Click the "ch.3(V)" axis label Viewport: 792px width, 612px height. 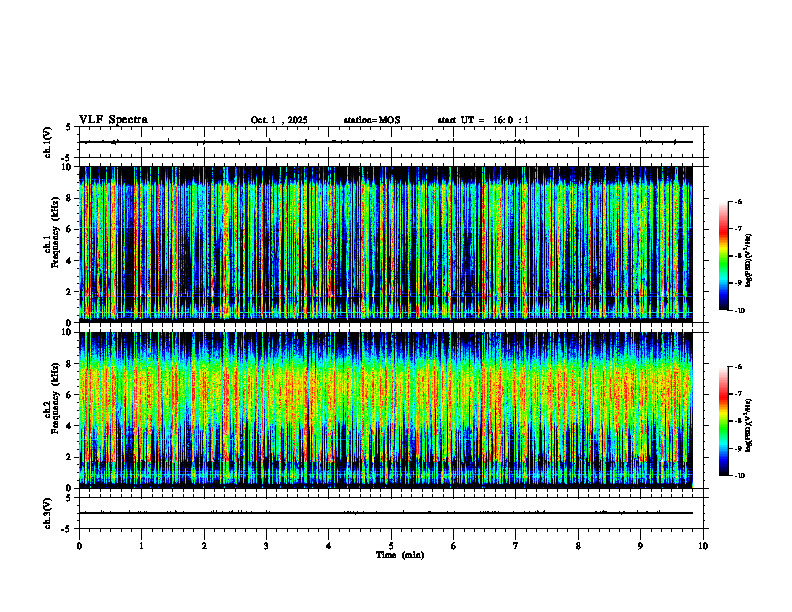point(47,513)
